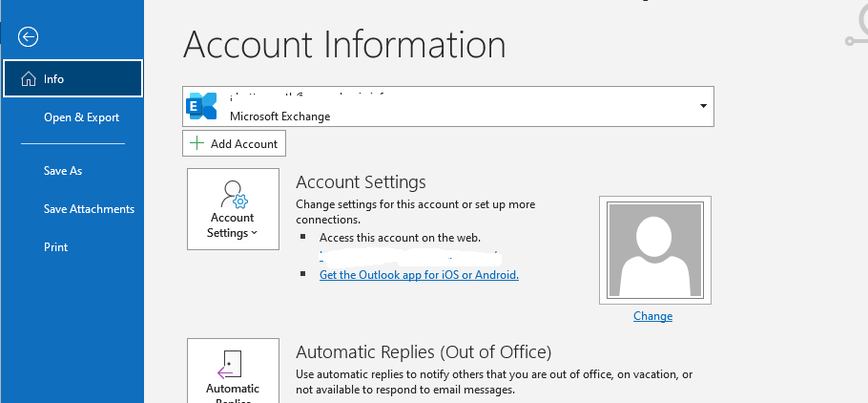Image resolution: width=868 pixels, height=403 pixels.
Task: Open the Account Settings dropdown button
Action: pos(233,209)
